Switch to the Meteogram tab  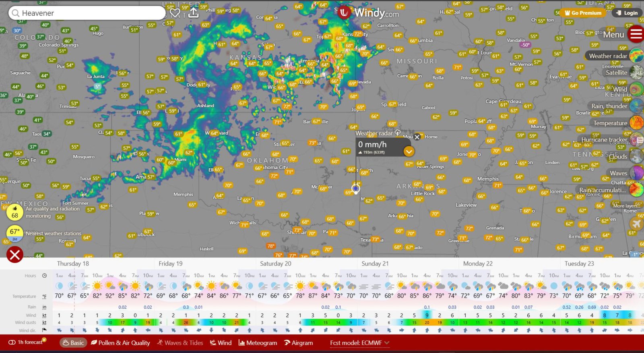tap(258, 343)
